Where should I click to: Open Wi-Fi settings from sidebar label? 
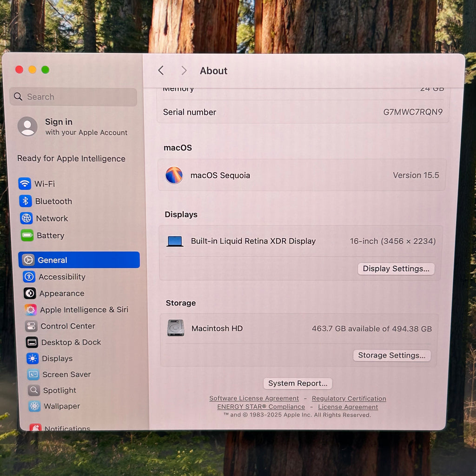click(x=45, y=184)
